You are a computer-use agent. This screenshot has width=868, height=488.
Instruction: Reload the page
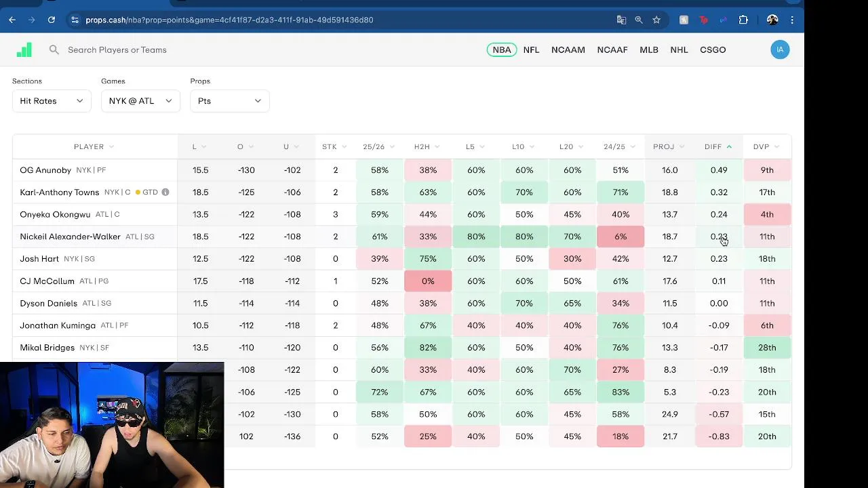tap(52, 20)
